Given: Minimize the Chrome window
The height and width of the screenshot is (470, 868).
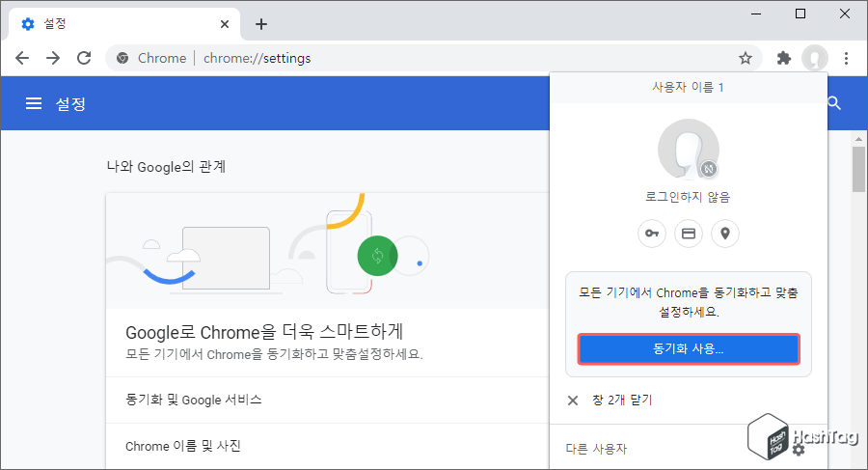Looking at the screenshot, I should coord(756,14).
